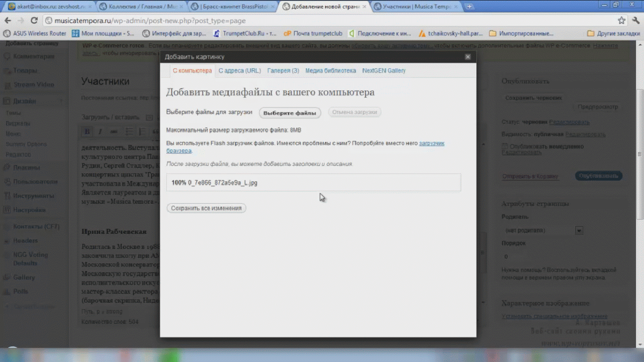The height and width of the screenshot is (362, 644).
Task: Open the 'Gallery' sidebar menu
Action: pos(24,277)
